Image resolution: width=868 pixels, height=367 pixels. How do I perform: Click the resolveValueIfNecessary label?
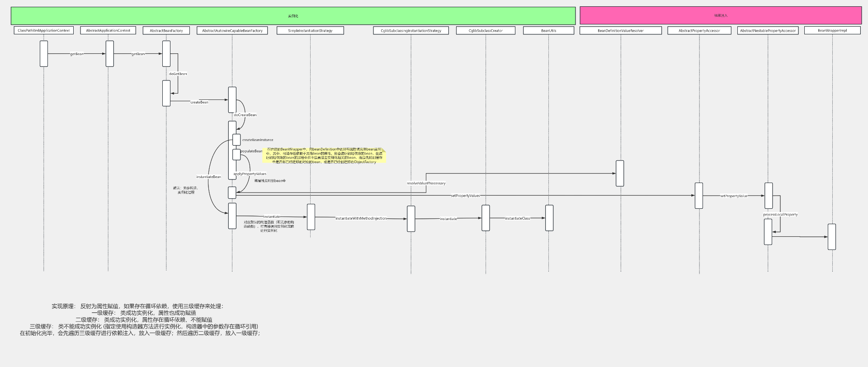tap(426, 183)
